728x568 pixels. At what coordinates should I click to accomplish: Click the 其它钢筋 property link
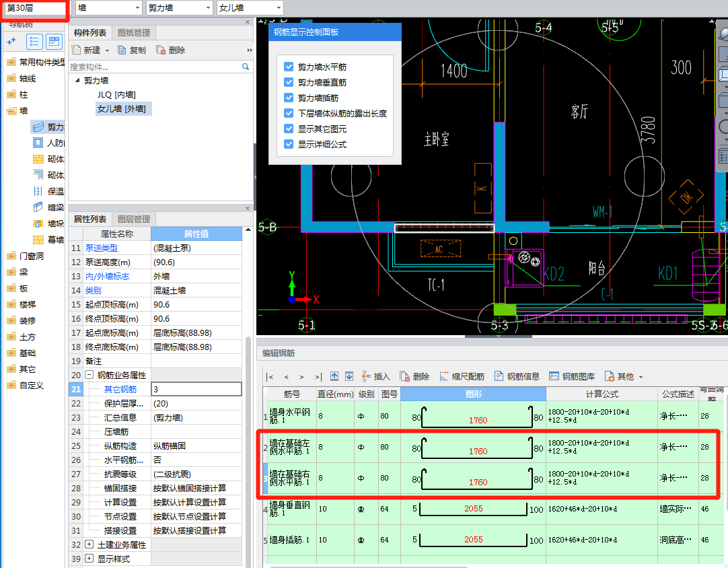[120, 389]
